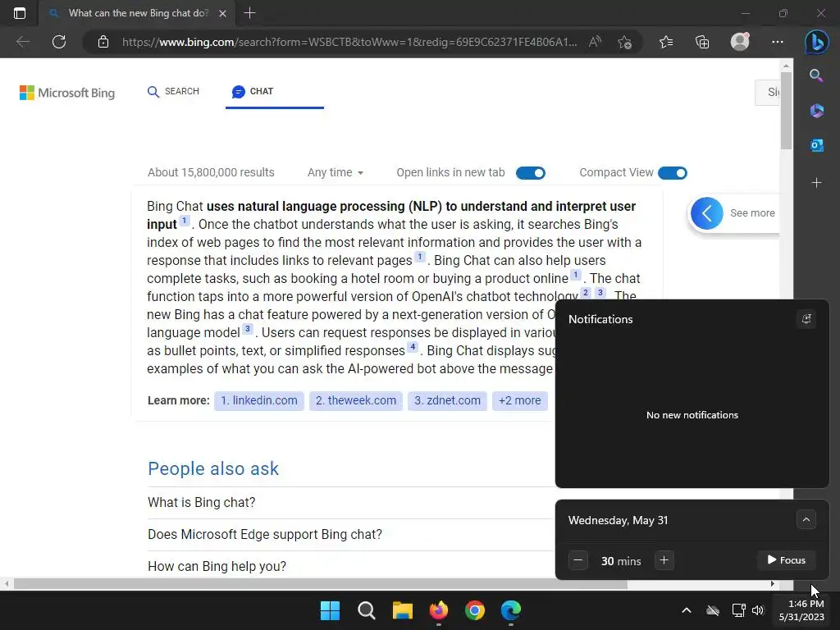
Task: Click the See more arrow button
Action: click(x=706, y=213)
